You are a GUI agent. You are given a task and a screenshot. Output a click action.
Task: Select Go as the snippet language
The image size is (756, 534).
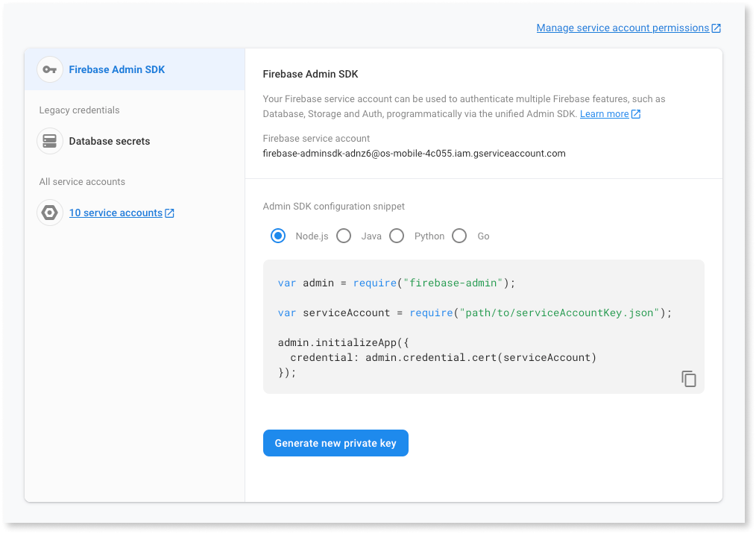coord(459,236)
